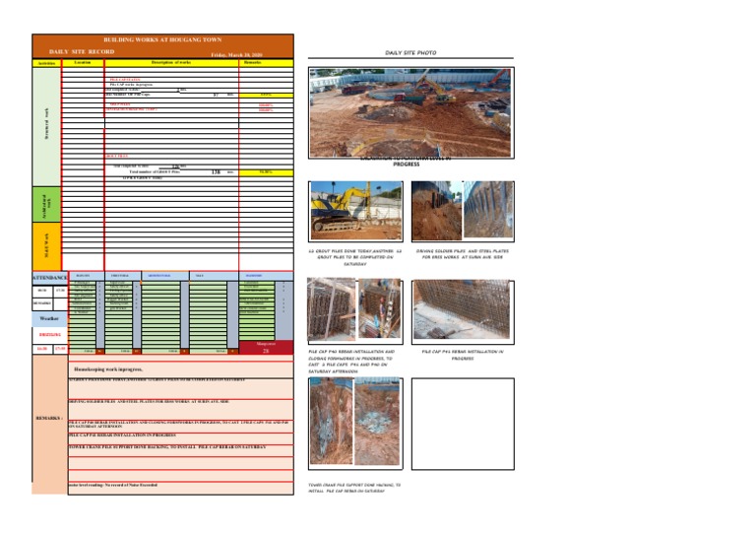The width and height of the screenshot is (756, 535).
Task: Select the 'Activities' column header
Action: 47,63
